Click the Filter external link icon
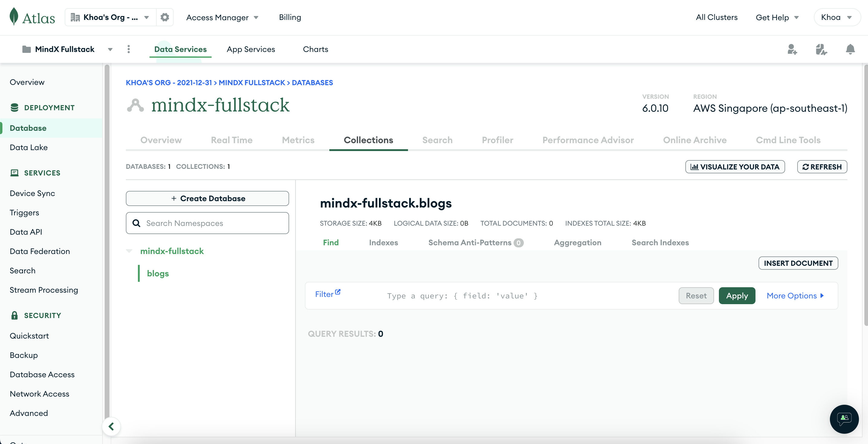Screen dimensions: 868x444 coord(338,292)
